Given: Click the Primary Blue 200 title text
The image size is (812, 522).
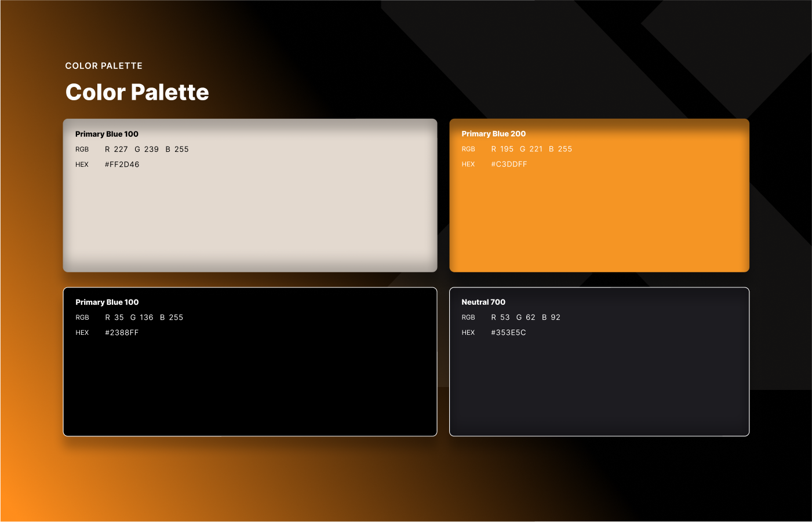Looking at the screenshot, I should (493, 134).
